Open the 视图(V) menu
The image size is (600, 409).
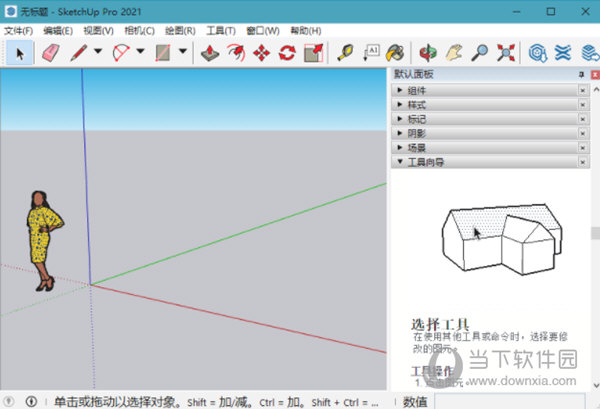tap(99, 31)
